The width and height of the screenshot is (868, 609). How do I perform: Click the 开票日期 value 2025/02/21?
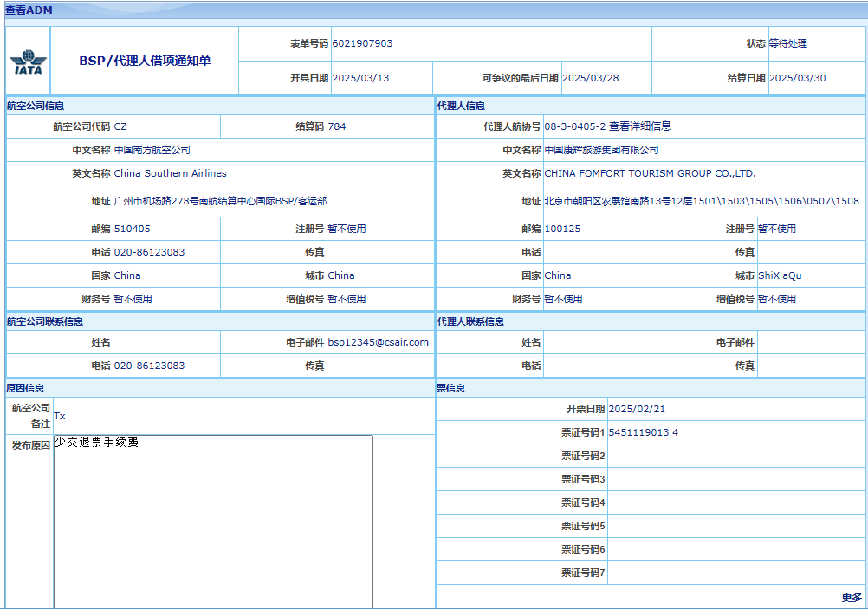tap(637, 409)
